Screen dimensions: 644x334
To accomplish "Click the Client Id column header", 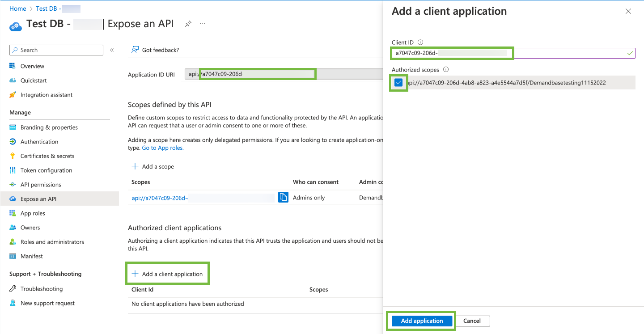I will coord(142,289).
